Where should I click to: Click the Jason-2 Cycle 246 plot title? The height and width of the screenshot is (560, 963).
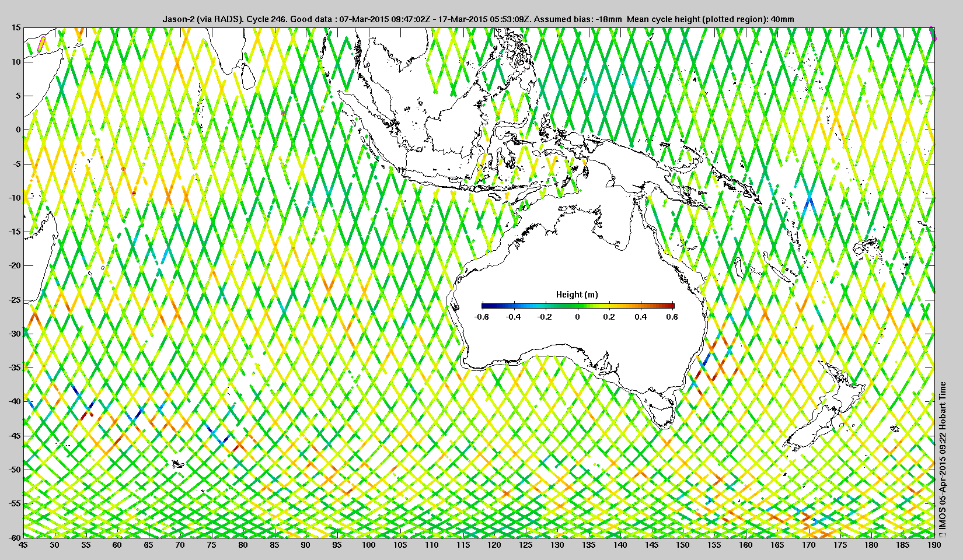[479, 19]
